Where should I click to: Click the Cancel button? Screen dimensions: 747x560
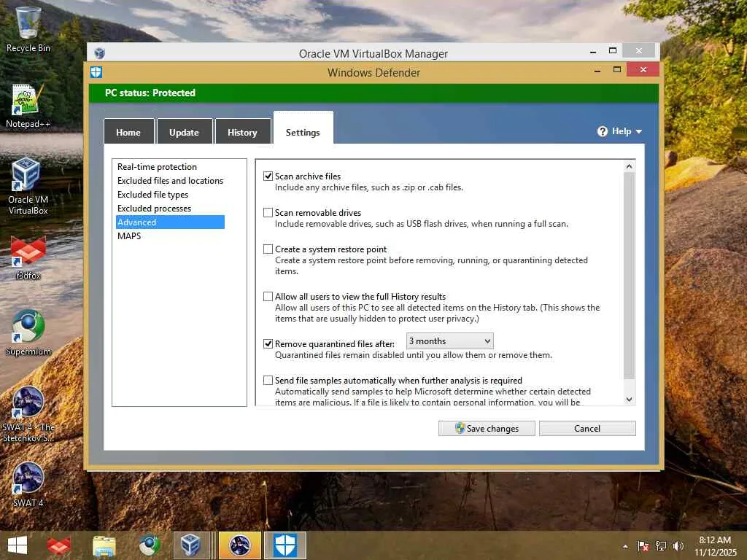pyautogui.click(x=587, y=428)
